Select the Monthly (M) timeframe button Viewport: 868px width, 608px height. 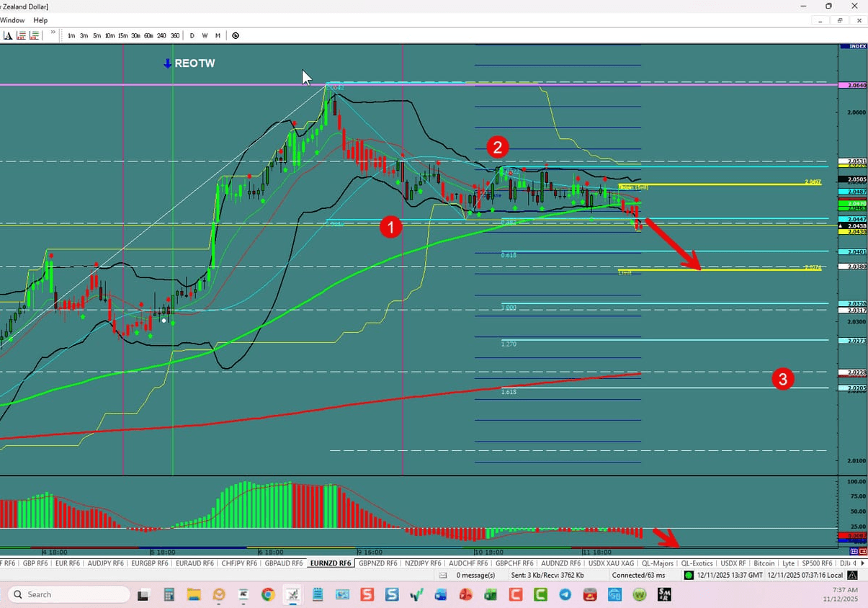click(218, 35)
